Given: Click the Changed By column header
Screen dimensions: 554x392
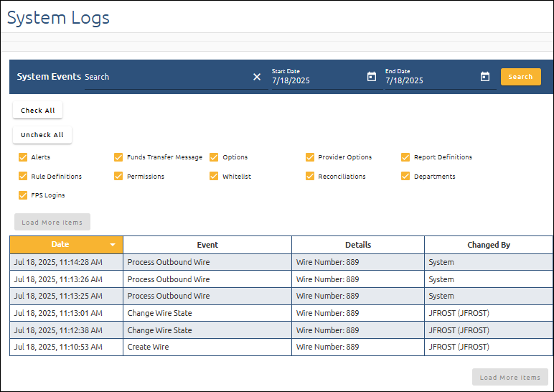Looking at the screenshot, I should tap(488, 245).
